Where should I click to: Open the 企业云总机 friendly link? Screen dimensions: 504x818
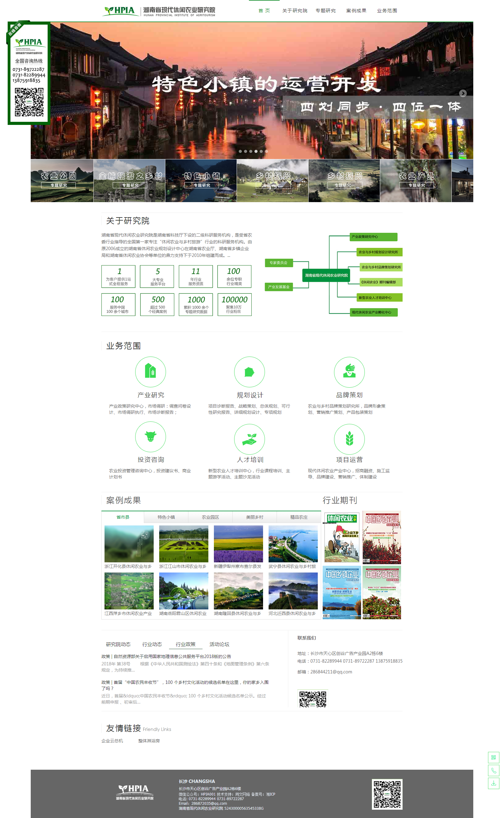[112, 740]
